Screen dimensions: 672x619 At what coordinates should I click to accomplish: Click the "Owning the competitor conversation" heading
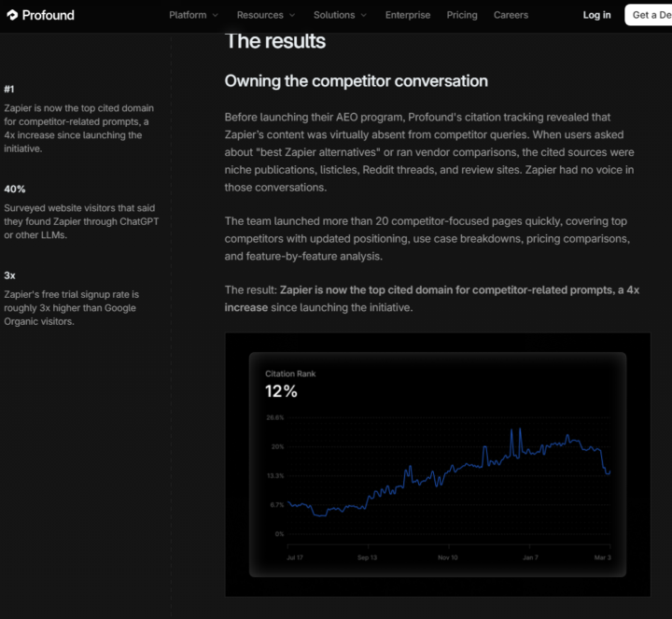click(356, 81)
